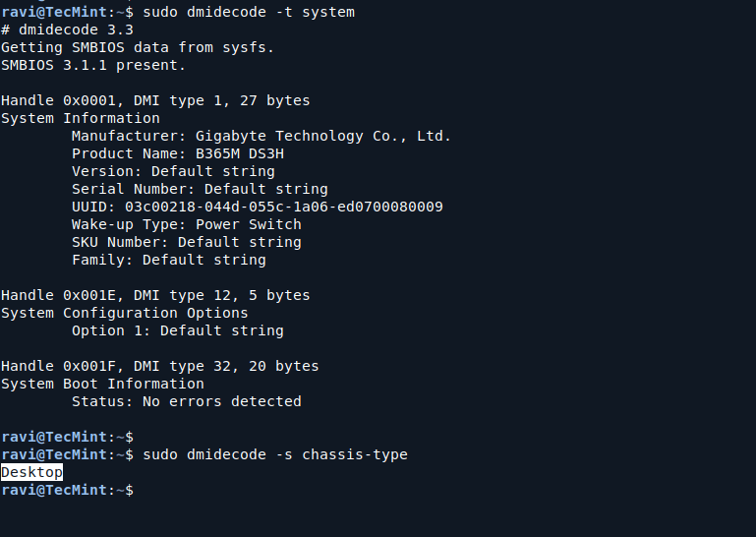Click the final empty command prompt line
The height and width of the screenshot is (537, 756).
point(67,490)
